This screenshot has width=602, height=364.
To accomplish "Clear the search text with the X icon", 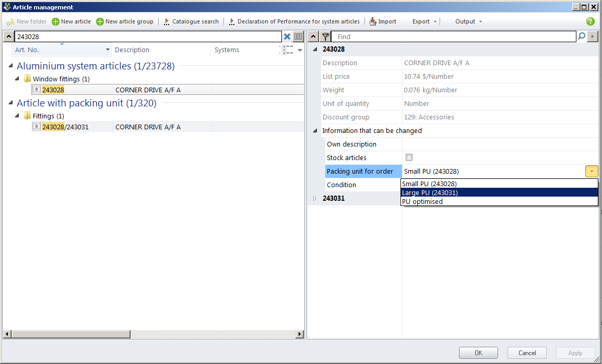I will [x=287, y=37].
